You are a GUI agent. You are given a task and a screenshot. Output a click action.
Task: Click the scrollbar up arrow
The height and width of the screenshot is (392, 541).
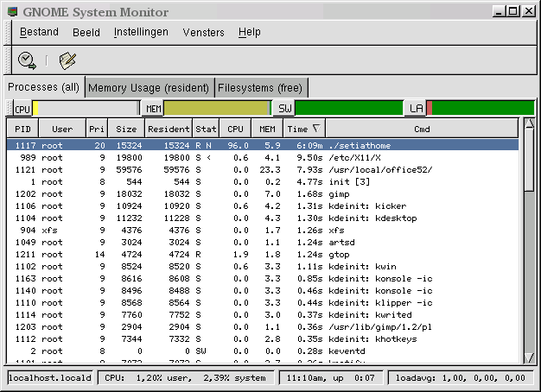click(x=529, y=123)
